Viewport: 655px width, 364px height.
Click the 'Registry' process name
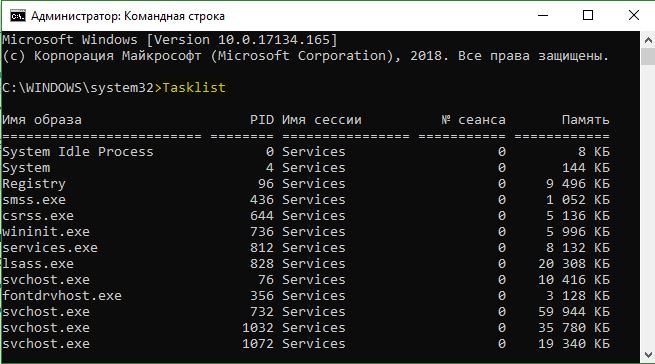[x=34, y=184]
